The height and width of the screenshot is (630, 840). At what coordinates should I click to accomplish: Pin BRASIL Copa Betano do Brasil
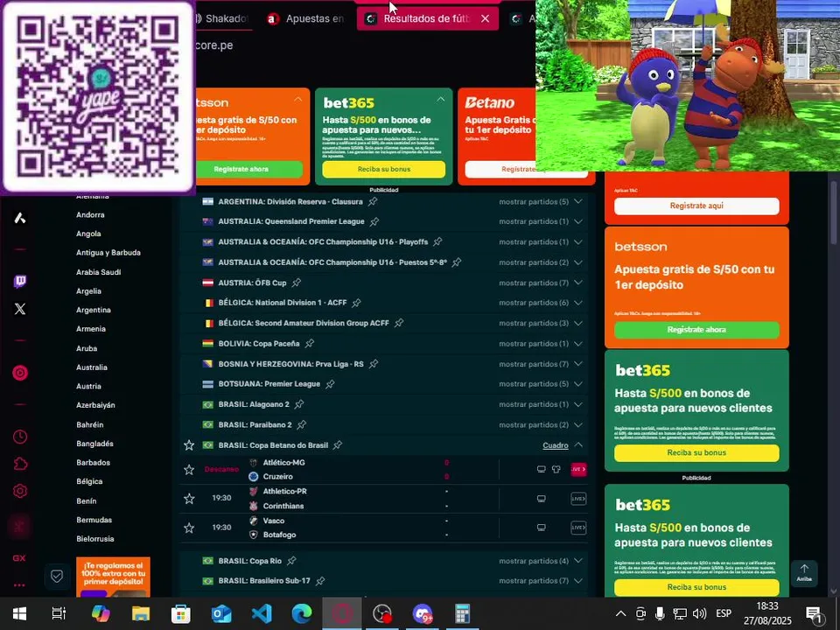click(x=338, y=445)
